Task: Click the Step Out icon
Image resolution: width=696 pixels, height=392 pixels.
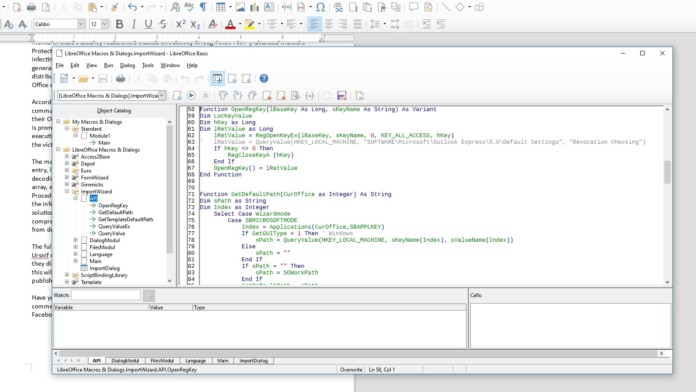Action: coord(252,95)
